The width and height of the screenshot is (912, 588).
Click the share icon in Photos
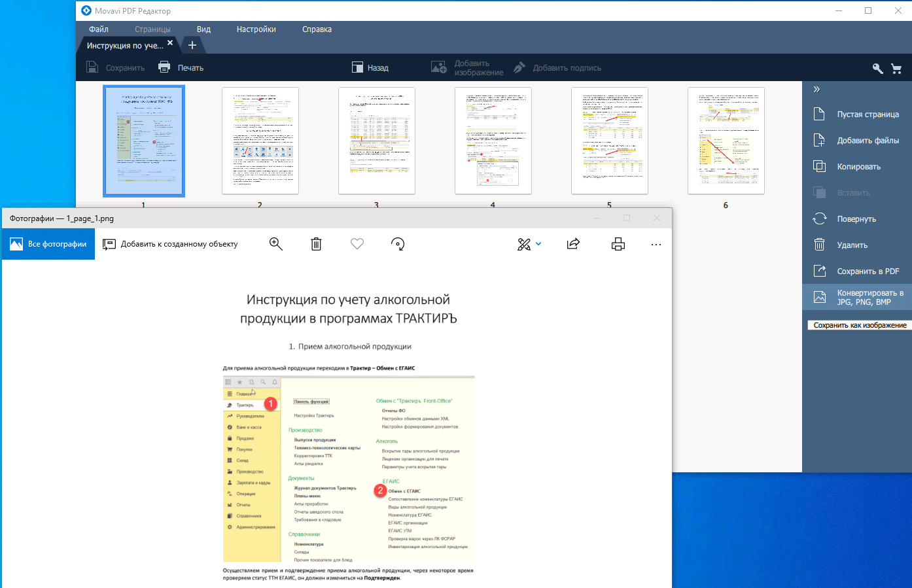tap(573, 244)
